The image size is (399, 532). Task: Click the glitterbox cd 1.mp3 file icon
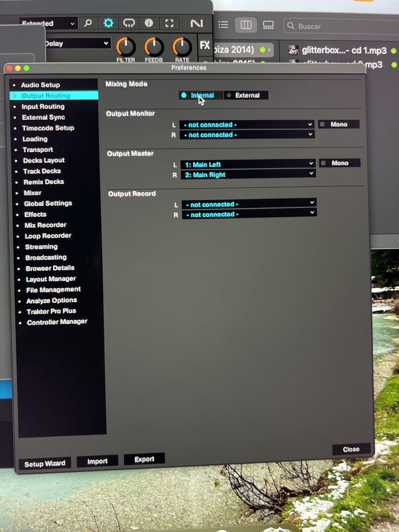pos(293,50)
